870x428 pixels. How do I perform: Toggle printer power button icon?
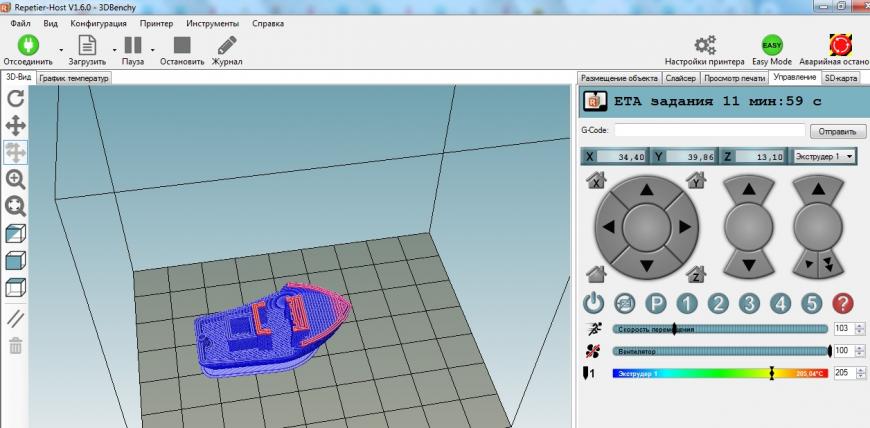594,303
